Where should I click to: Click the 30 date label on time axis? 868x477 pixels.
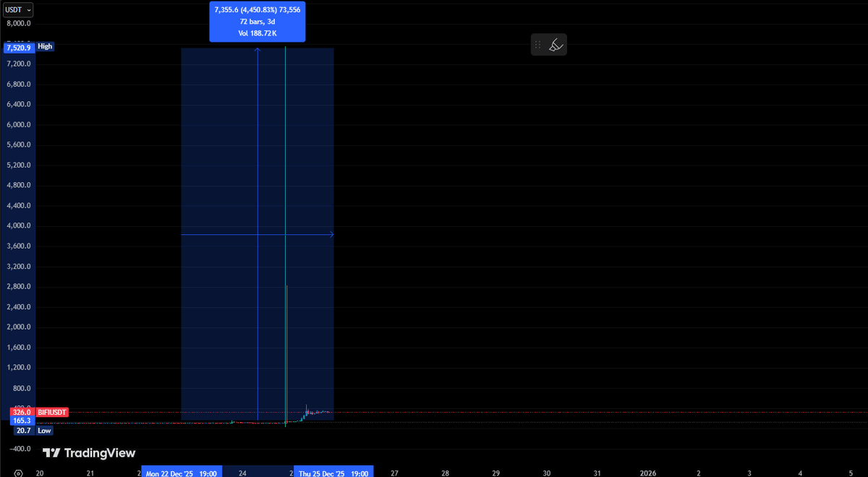click(547, 473)
